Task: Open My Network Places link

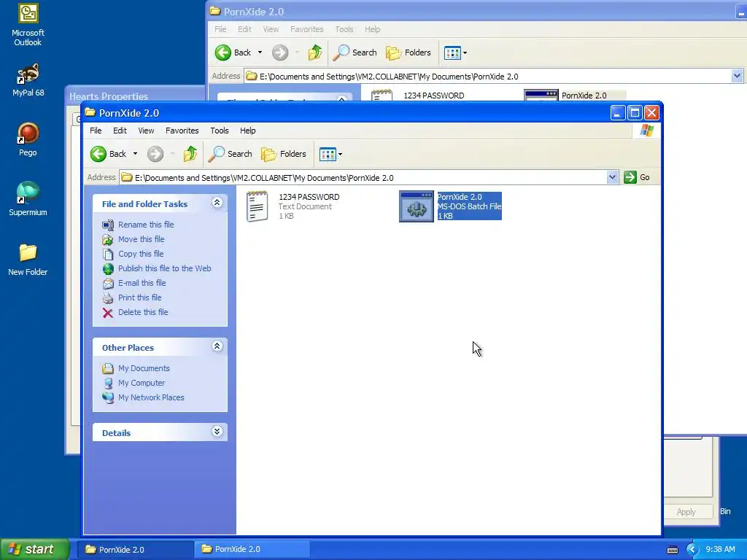Action: [x=151, y=397]
